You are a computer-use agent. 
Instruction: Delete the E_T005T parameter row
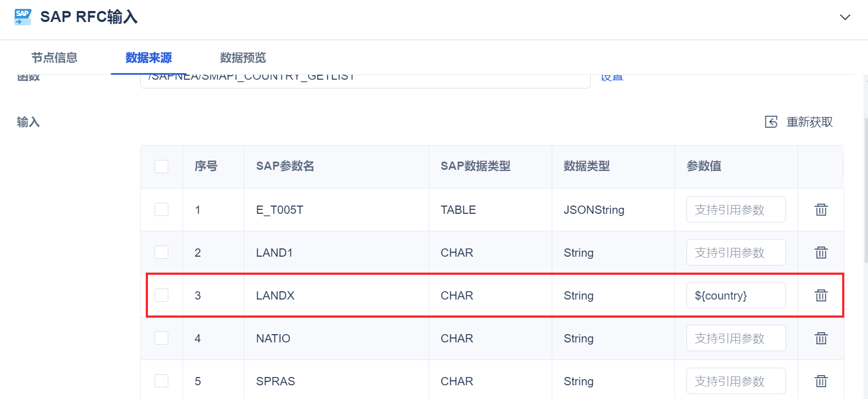point(821,209)
